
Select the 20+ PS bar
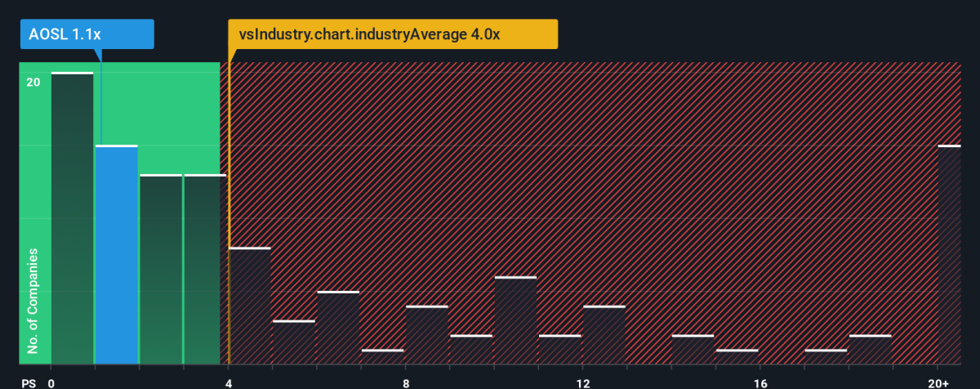[x=949, y=255]
